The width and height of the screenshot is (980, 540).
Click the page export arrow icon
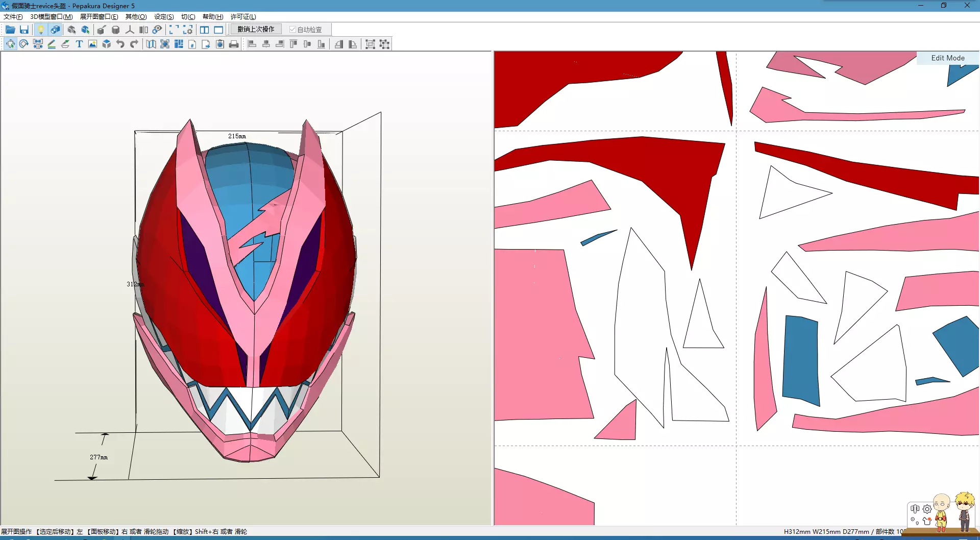[206, 44]
